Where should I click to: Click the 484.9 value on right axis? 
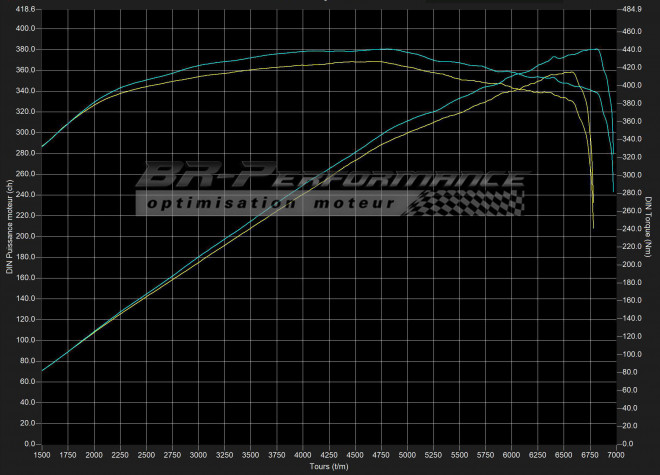(633, 8)
